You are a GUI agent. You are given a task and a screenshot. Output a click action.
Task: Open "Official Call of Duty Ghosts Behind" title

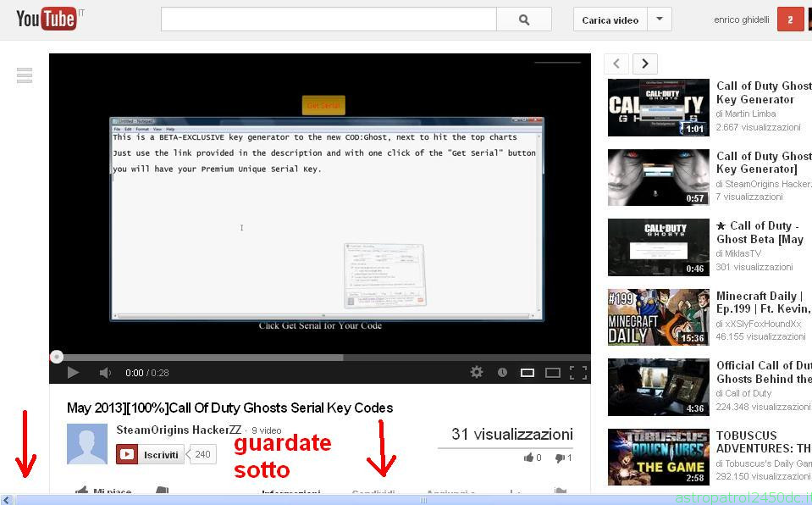click(x=764, y=372)
